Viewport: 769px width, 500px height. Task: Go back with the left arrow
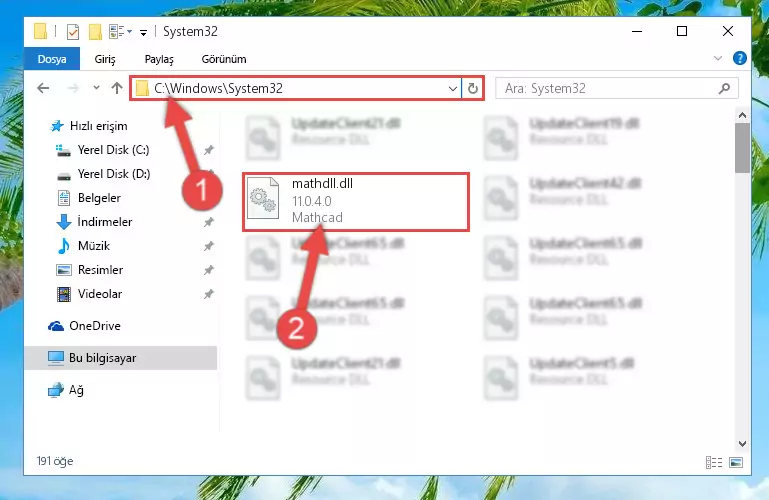click(43, 88)
